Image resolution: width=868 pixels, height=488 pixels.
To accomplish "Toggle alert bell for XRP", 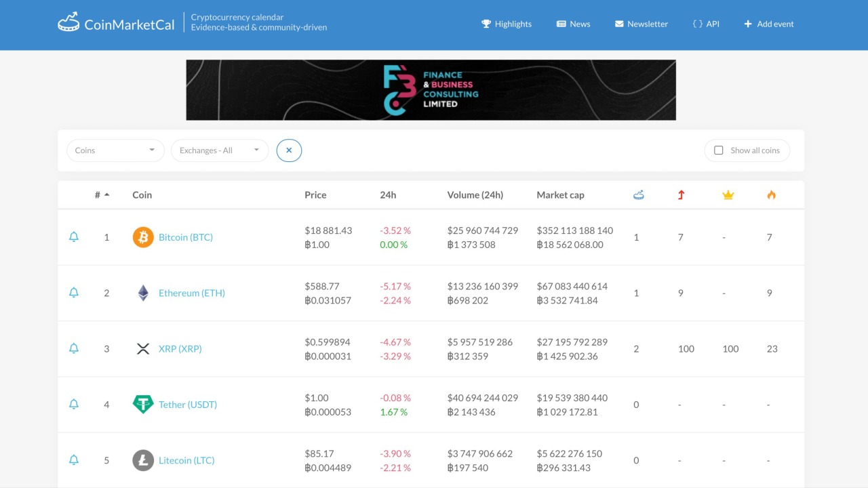I will pyautogui.click(x=74, y=348).
